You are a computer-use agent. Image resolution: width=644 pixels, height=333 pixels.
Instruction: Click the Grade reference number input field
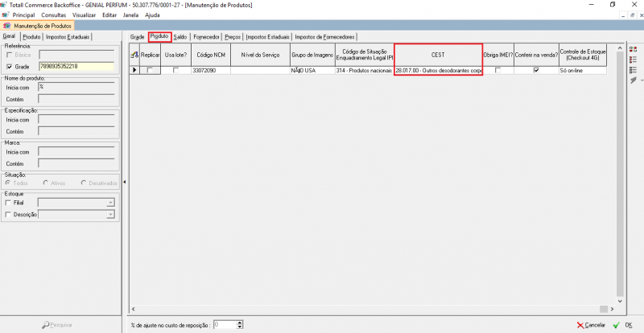(x=76, y=66)
